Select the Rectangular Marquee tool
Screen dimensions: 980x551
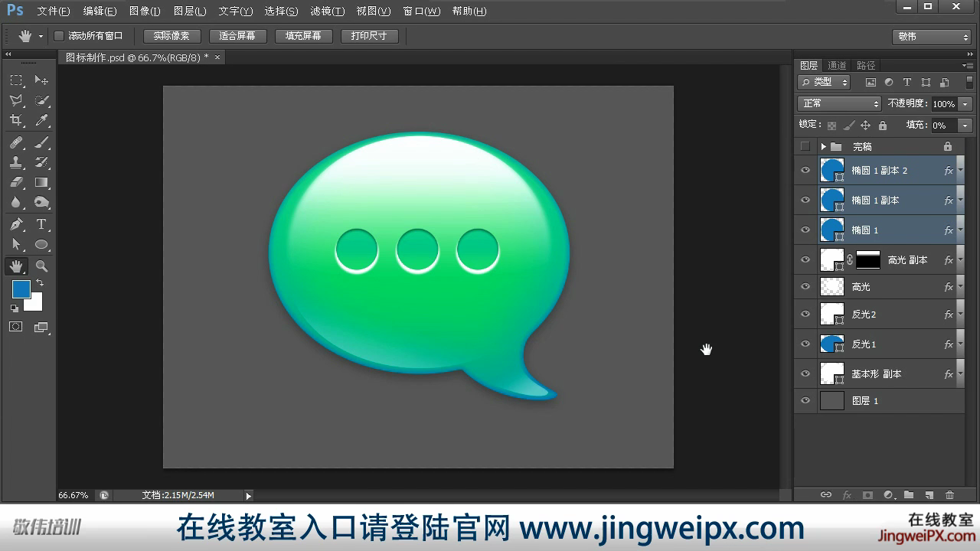point(16,80)
